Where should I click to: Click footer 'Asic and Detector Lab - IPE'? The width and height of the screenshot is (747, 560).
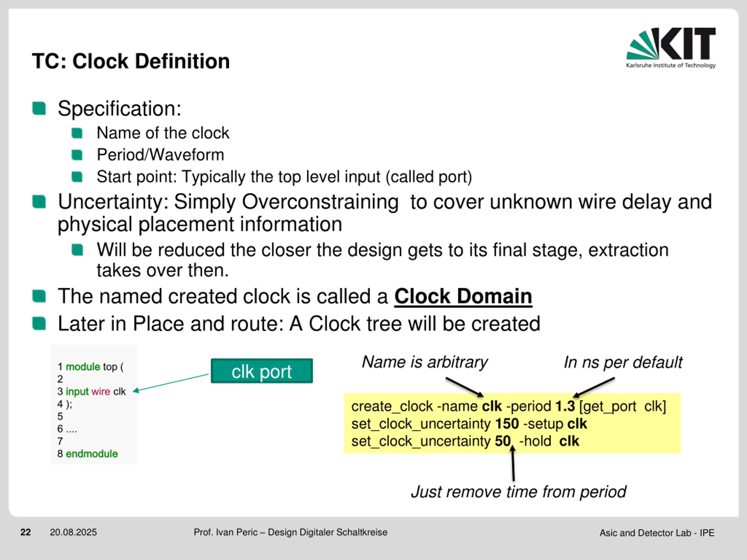[657, 533]
